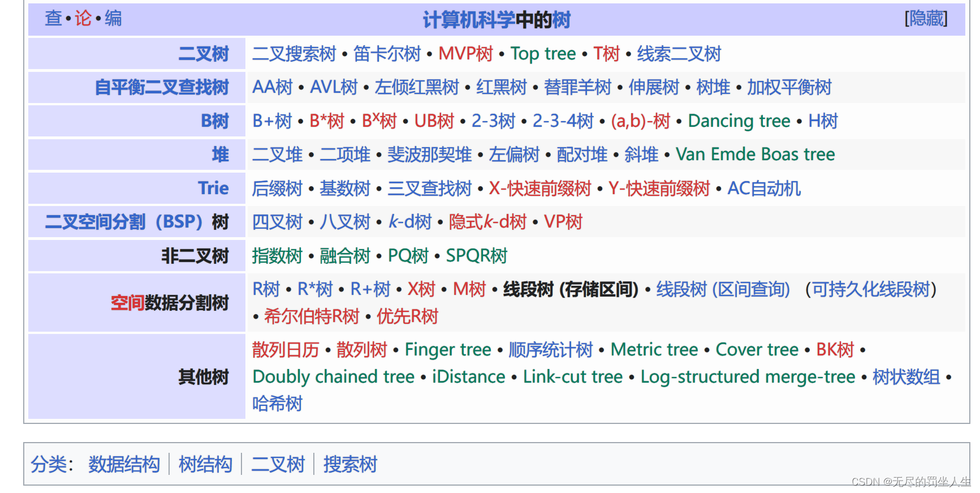Open the 自平衡二叉查找树 header link

(162, 87)
